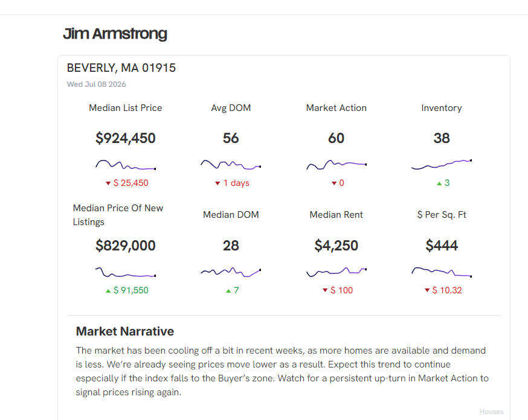Click the green up arrow beside 3

[x=439, y=183]
